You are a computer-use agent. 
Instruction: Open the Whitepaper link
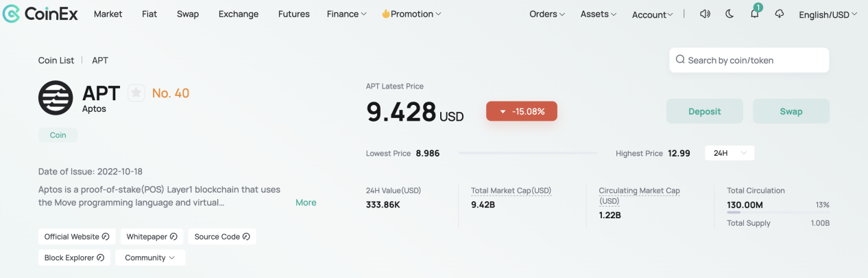pos(152,236)
